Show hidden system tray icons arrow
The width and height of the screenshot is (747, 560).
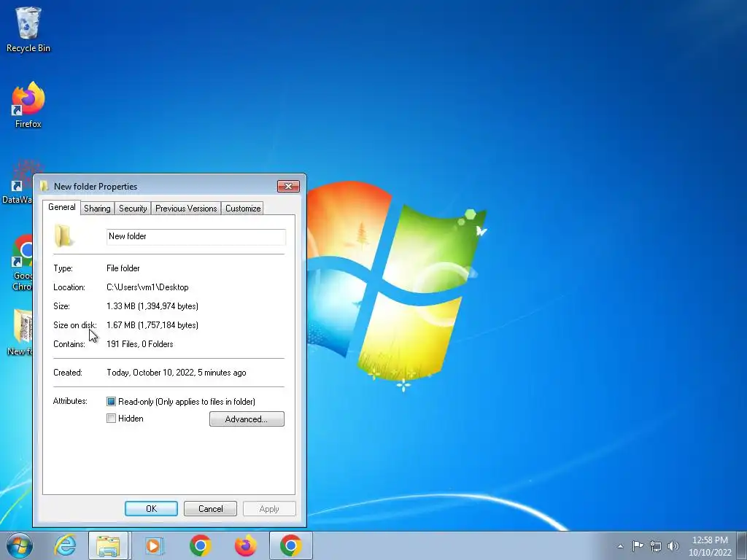click(x=620, y=546)
